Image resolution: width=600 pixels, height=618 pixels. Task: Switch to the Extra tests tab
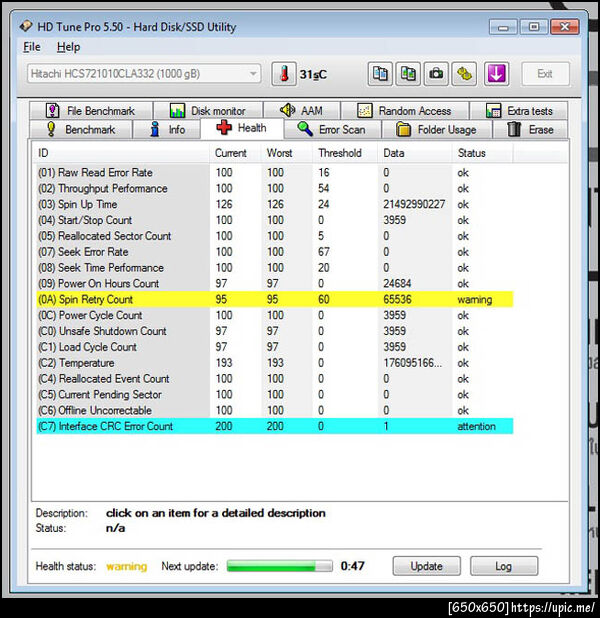[519, 111]
